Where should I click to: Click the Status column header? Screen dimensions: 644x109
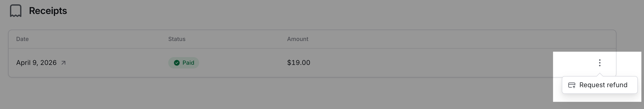[177, 39]
